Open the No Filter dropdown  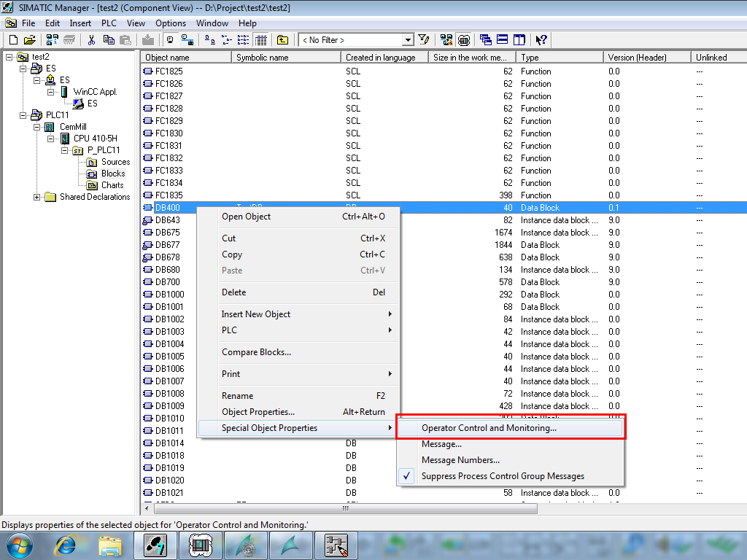(x=407, y=41)
